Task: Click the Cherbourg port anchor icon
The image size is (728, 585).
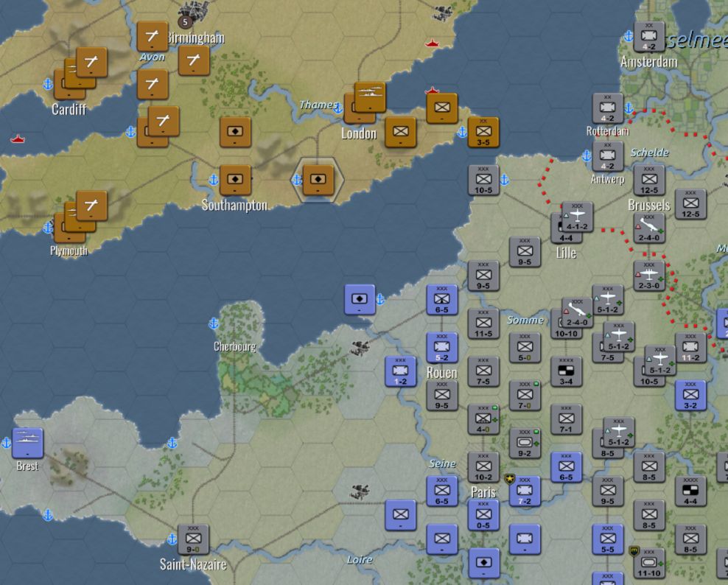Action: point(214,323)
